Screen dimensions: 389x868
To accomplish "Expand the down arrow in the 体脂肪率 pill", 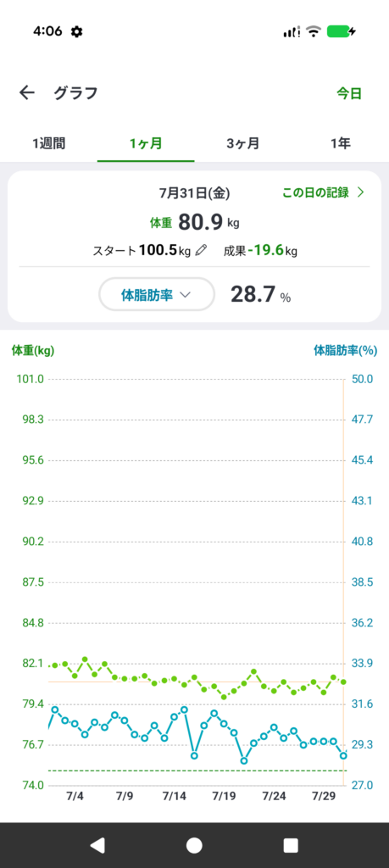I will click(186, 295).
